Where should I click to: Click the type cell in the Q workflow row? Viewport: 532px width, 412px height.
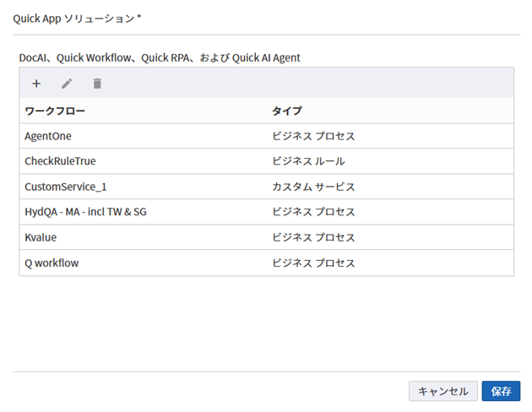pos(313,263)
